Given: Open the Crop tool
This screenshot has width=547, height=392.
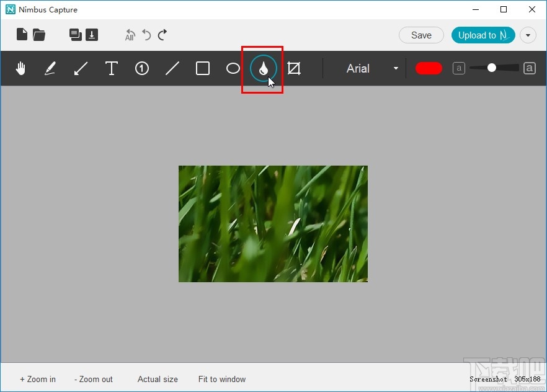Looking at the screenshot, I should (x=294, y=68).
